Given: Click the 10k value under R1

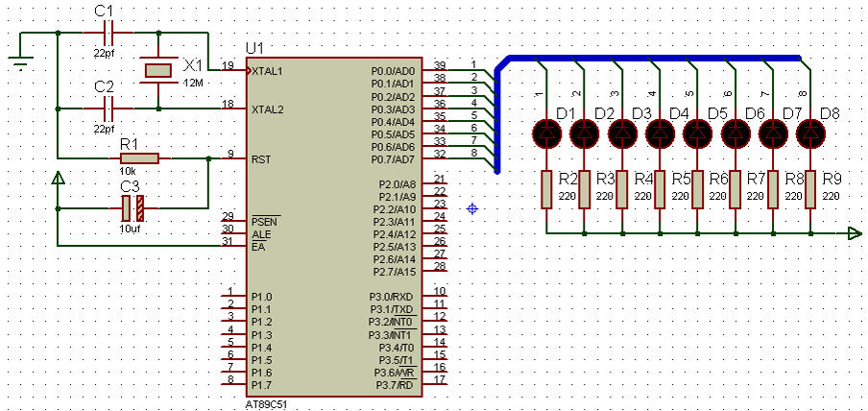Looking at the screenshot, I should click(127, 171).
